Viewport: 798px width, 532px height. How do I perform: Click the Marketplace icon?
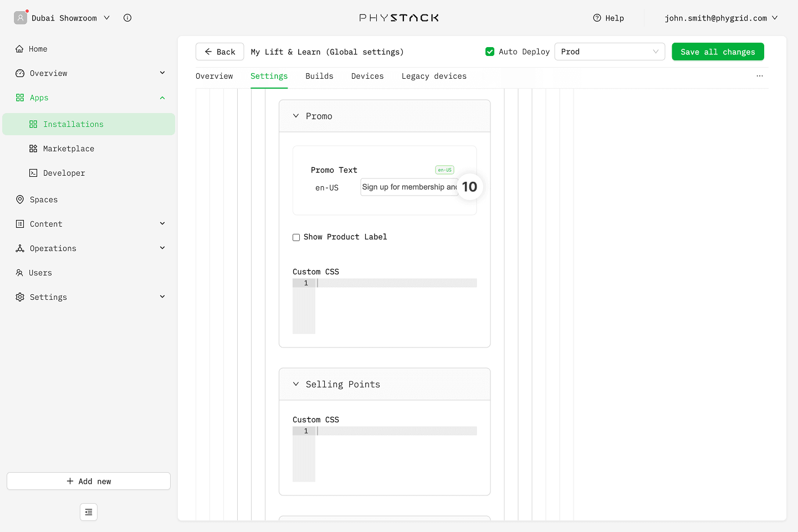(33, 149)
